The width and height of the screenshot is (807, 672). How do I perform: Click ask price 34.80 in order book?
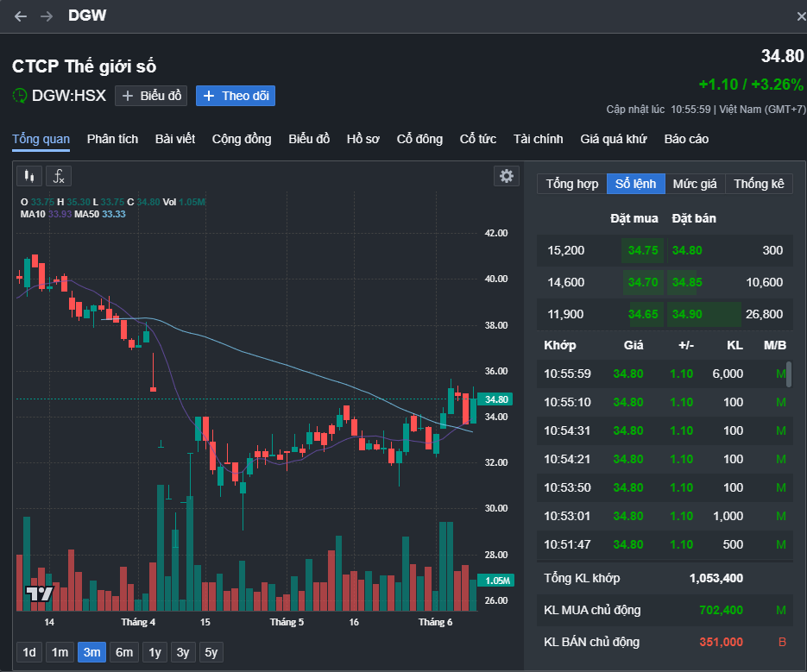(x=687, y=250)
